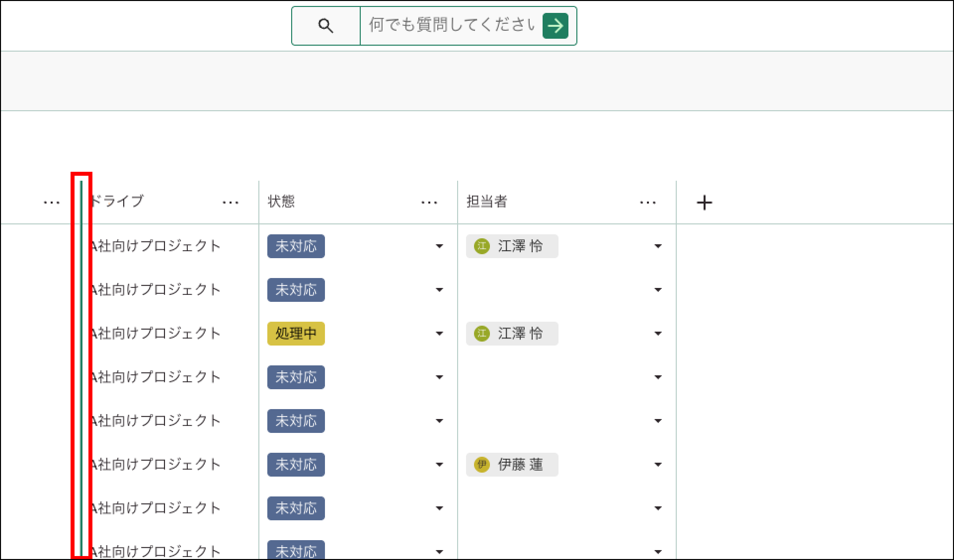
Task: Expand the 処理中 status dropdown arrow
Action: point(439,334)
